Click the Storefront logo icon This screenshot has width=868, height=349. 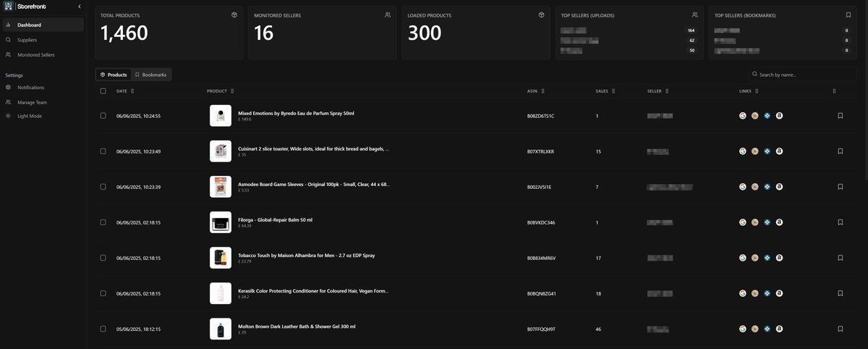coord(9,7)
